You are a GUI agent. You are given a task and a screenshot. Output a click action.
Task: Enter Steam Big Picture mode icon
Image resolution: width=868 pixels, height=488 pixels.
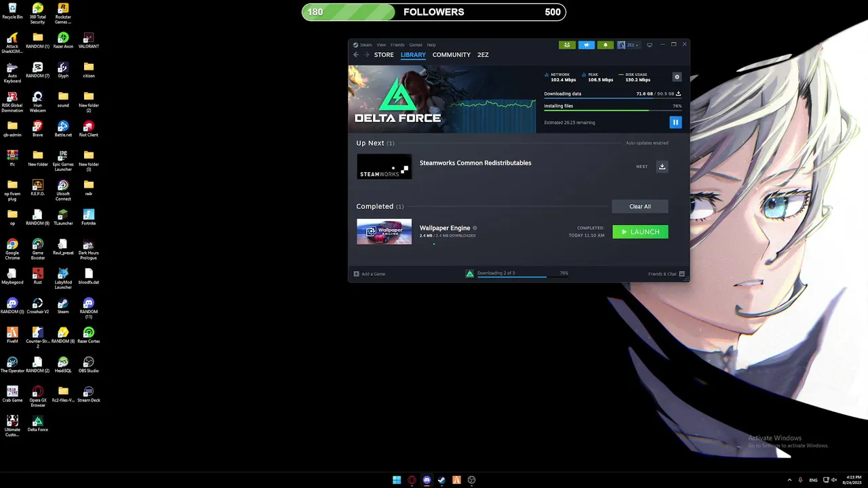[650, 45]
